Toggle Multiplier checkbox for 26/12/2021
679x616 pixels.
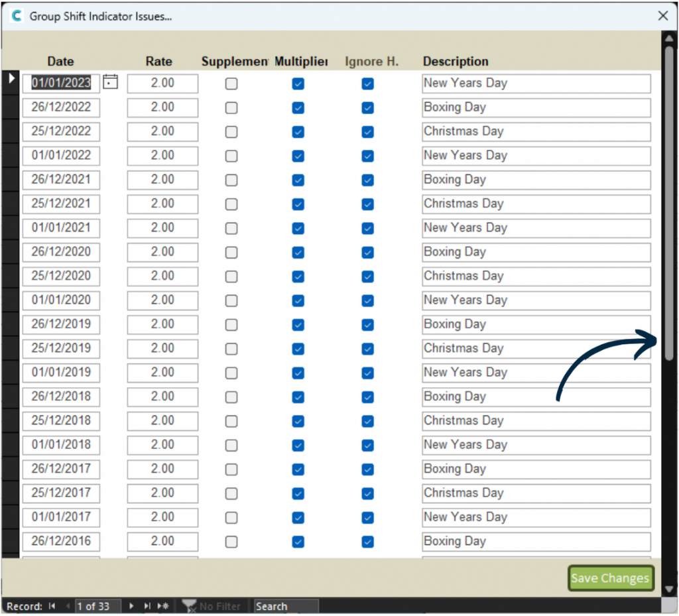[298, 180]
